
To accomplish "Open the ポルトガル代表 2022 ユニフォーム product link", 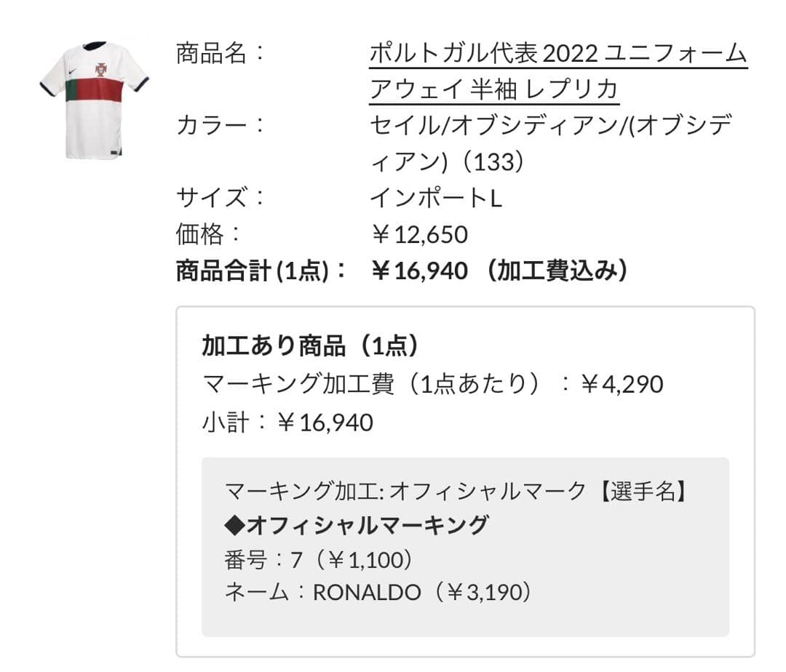I will (558, 53).
